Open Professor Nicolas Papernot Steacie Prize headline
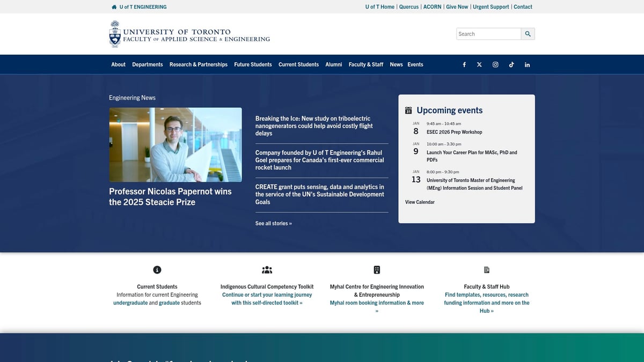644x362 pixels. (x=170, y=197)
